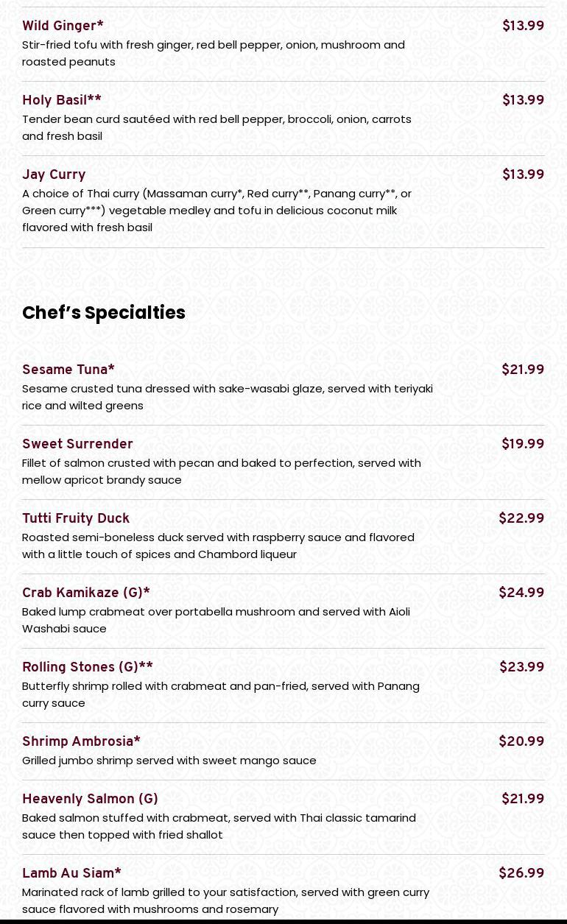
Task: Select the $24.99 Crab Kamikaze price
Action: coord(521,593)
